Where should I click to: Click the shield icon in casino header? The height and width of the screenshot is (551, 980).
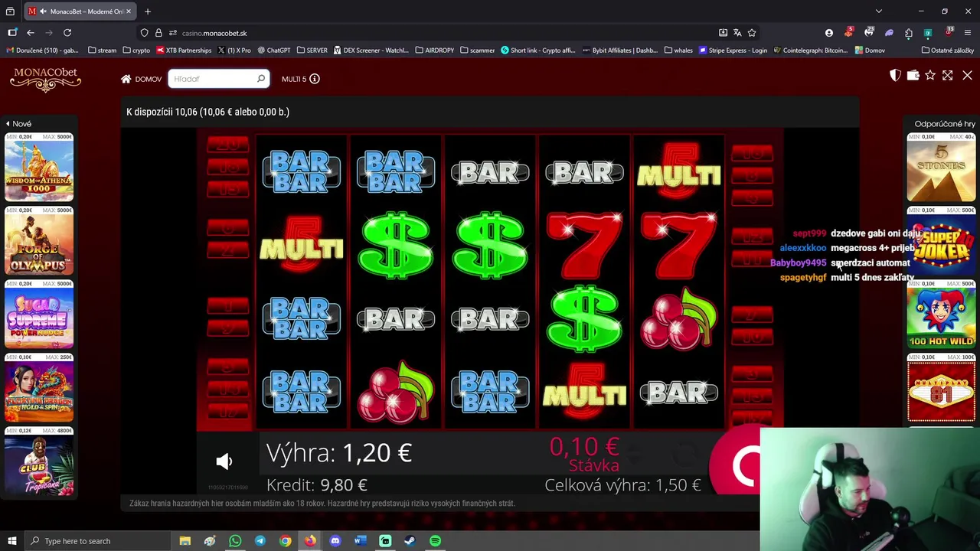[895, 75]
